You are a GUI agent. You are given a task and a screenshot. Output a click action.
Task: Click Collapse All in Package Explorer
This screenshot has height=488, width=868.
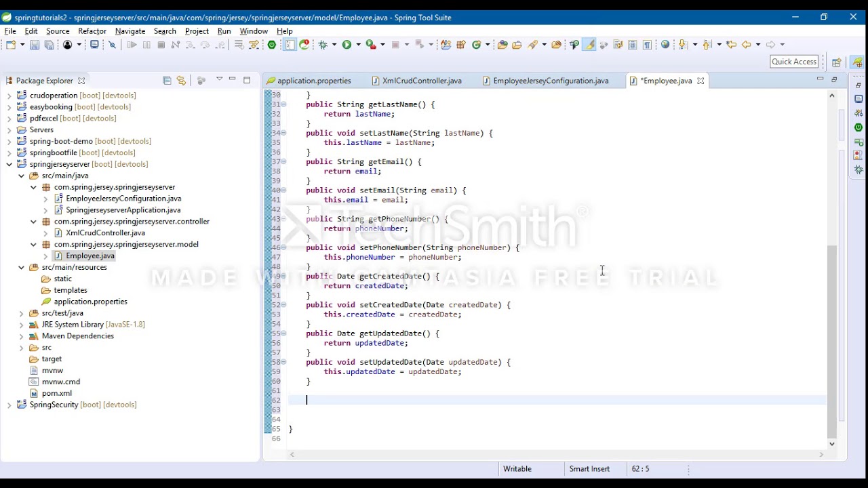point(167,81)
